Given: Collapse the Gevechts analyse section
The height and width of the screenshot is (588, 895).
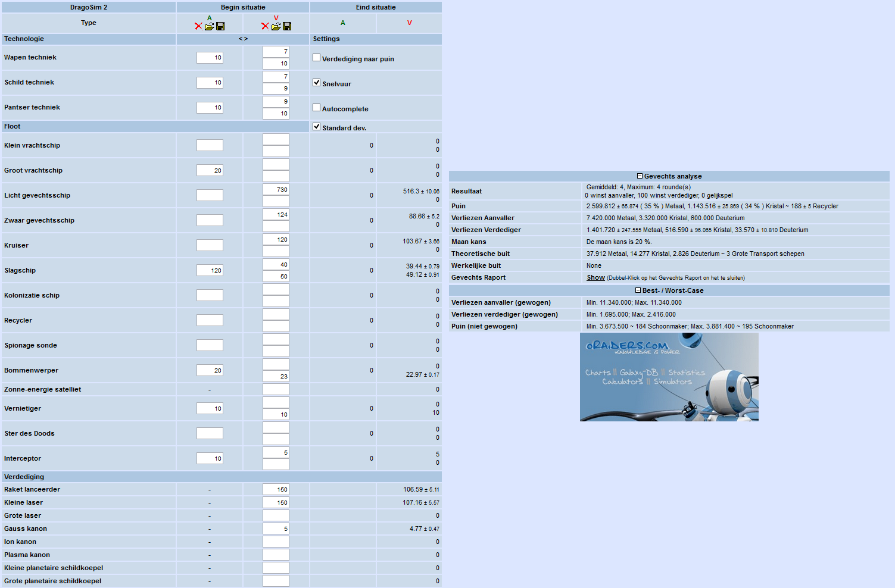Looking at the screenshot, I should click(640, 176).
